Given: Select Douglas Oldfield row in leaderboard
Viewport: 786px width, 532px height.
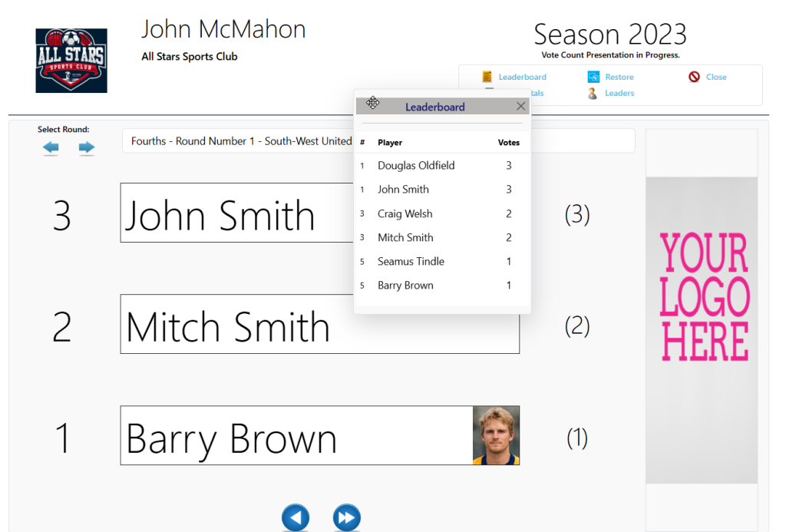Looking at the screenshot, I should click(442, 166).
